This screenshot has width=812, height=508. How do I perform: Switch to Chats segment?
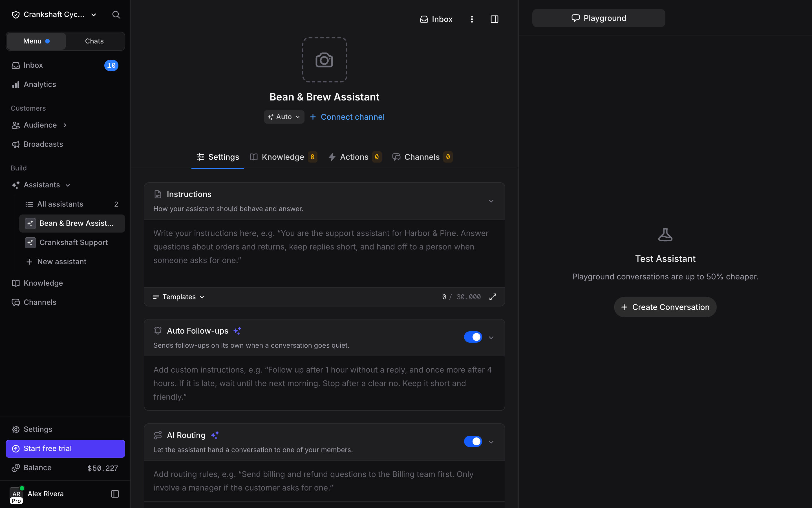click(94, 41)
